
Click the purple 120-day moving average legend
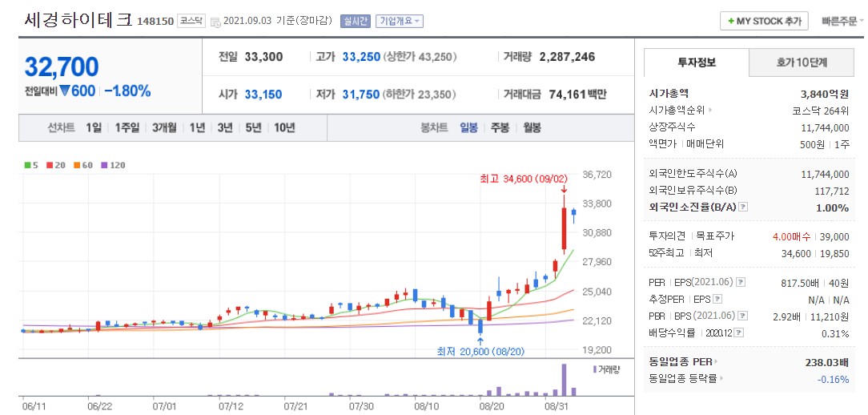pyautogui.click(x=113, y=165)
